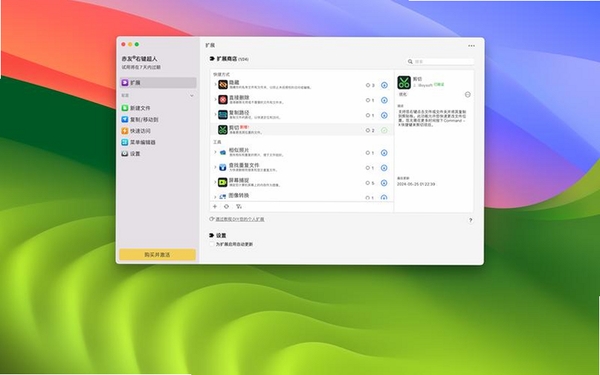Download the 相似照片 extension
The height and width of the screenshot is (375, 600).
pyautogui.click(x=384, y=153)
